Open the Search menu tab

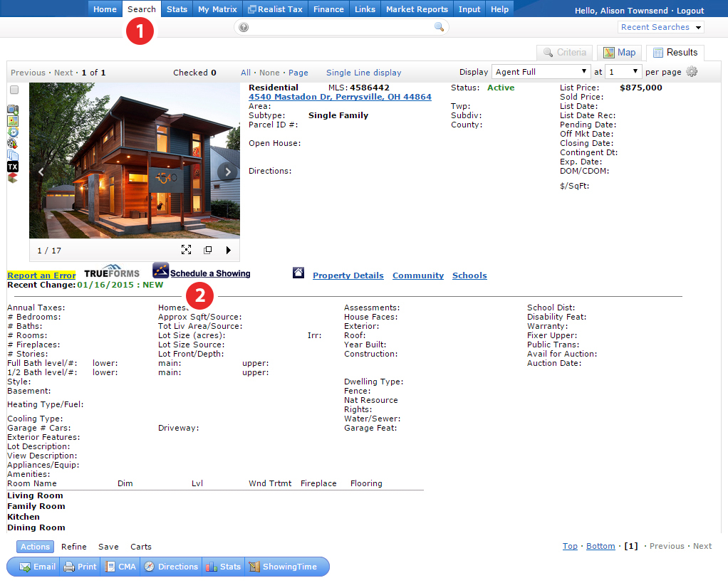tap(142, 9)
